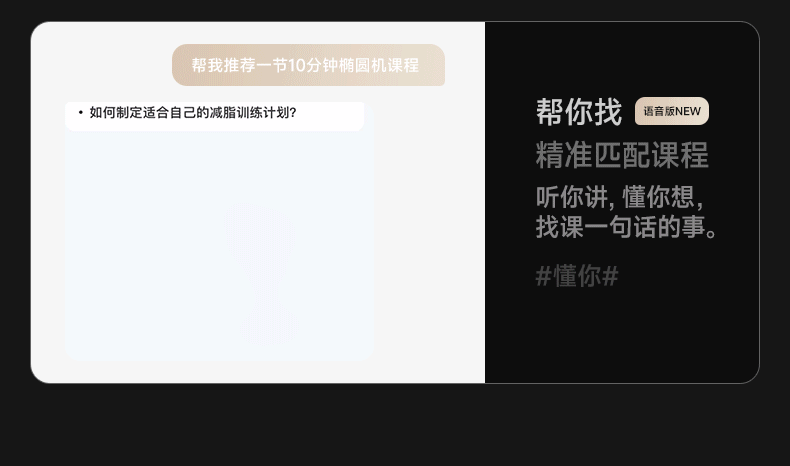Click the round bottom blob of the faint figure
This screenshot has width=790, height=466.
click(x=272, y=325)
